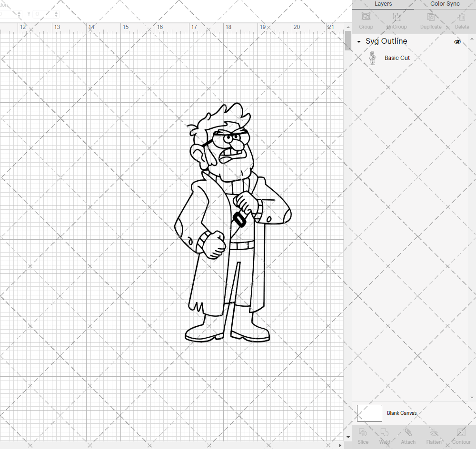The height and width of the screenshot is (449, 476).
Task: Switch to the Color Sync tab
Action: 445,4
